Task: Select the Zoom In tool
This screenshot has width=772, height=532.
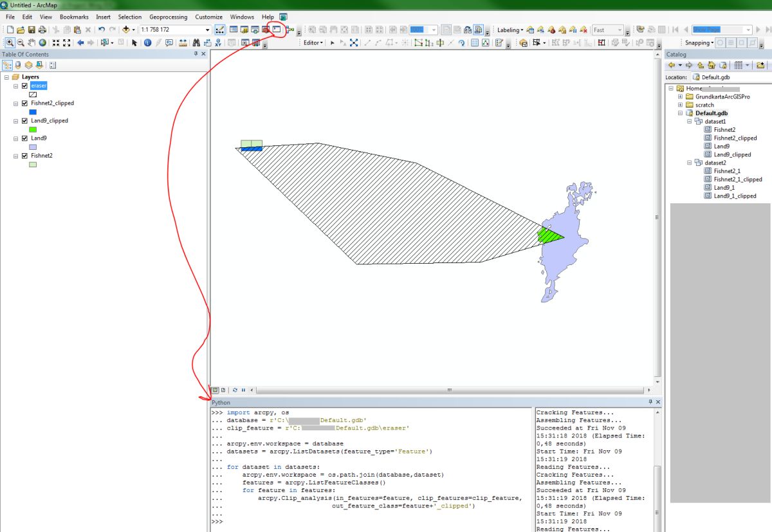Action: coord(10,42)
